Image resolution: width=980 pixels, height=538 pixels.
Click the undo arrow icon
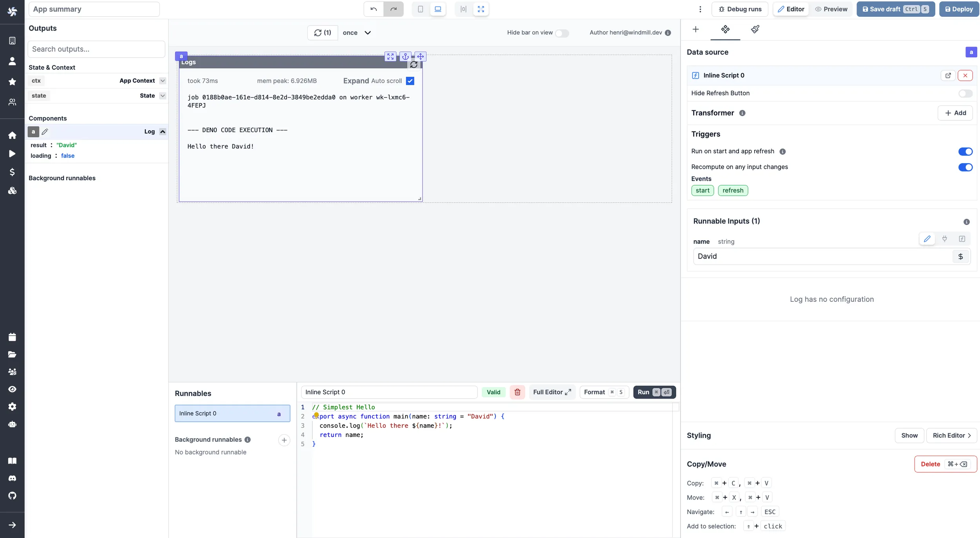tap(374, 9)
